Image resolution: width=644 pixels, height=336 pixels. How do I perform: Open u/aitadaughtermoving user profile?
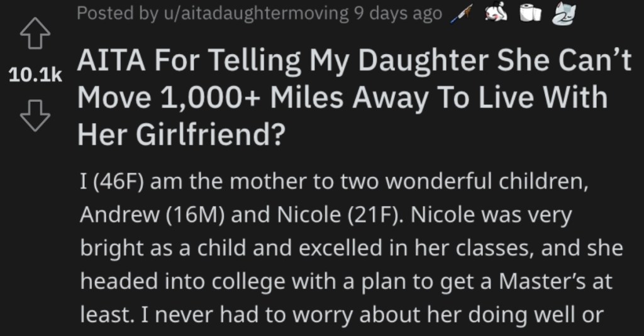point(257,14)
